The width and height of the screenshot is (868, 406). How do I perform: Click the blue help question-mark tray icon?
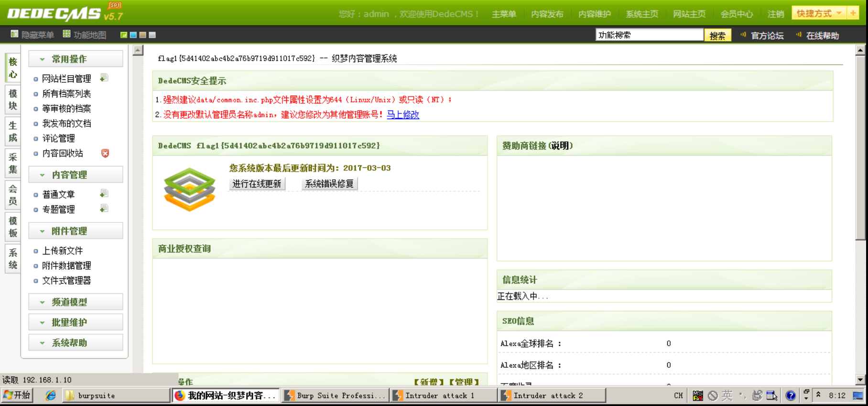pos(791,395)
